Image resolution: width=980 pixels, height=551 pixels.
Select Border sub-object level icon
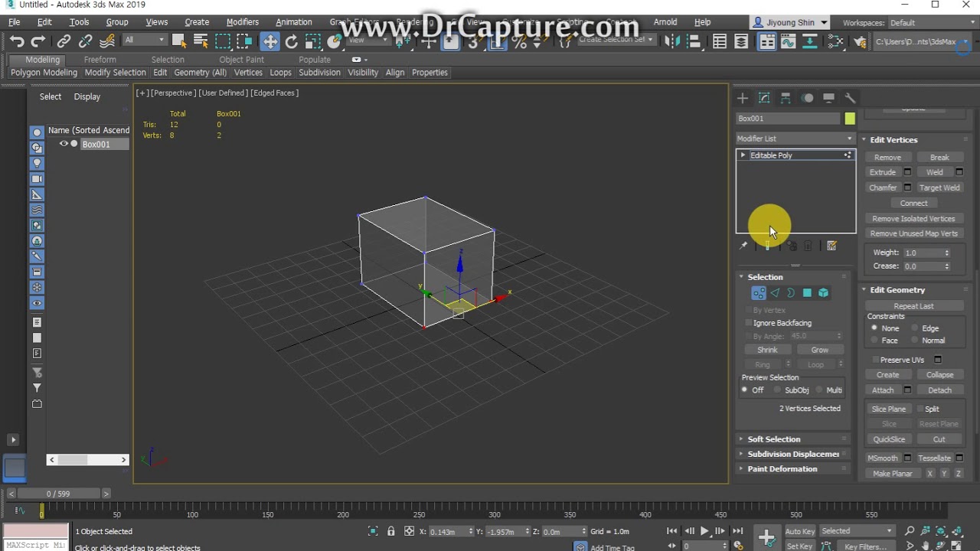[x=791, y=293]
